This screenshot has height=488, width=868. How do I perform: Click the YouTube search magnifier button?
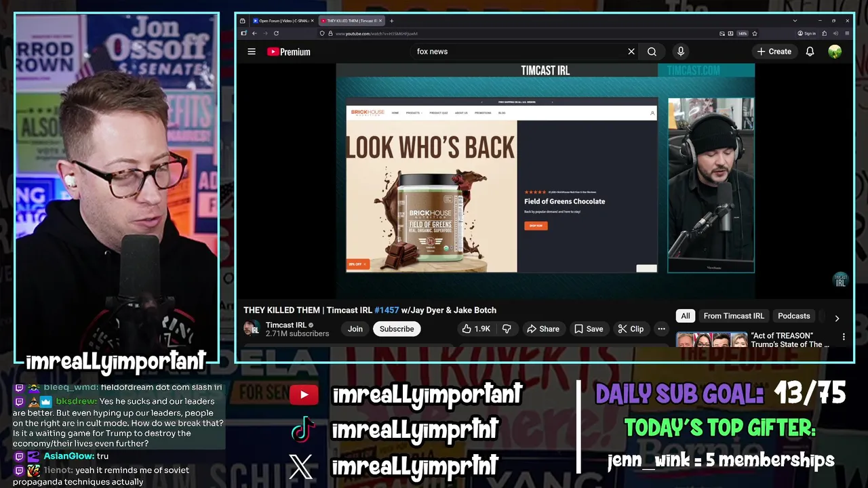pyautogui.click(x=652, y=52)
